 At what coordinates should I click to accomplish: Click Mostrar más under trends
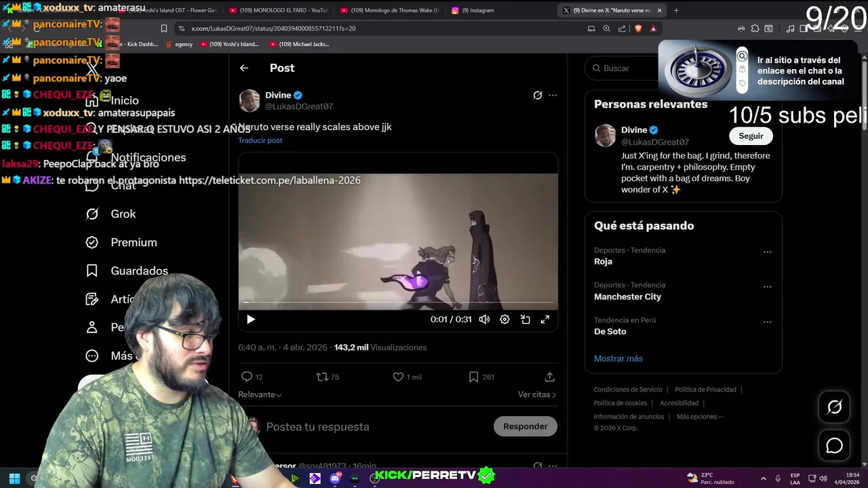[x=618, y=359]
